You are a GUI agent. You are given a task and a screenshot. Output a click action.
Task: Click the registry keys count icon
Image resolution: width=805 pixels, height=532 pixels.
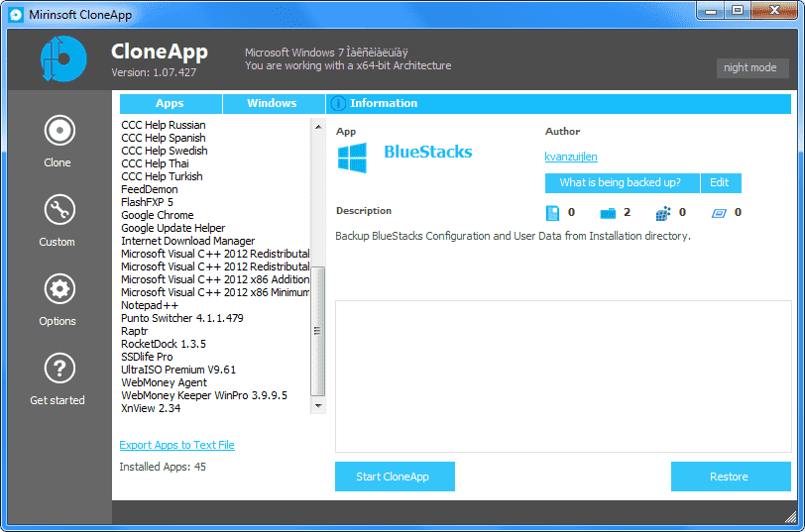663,212
